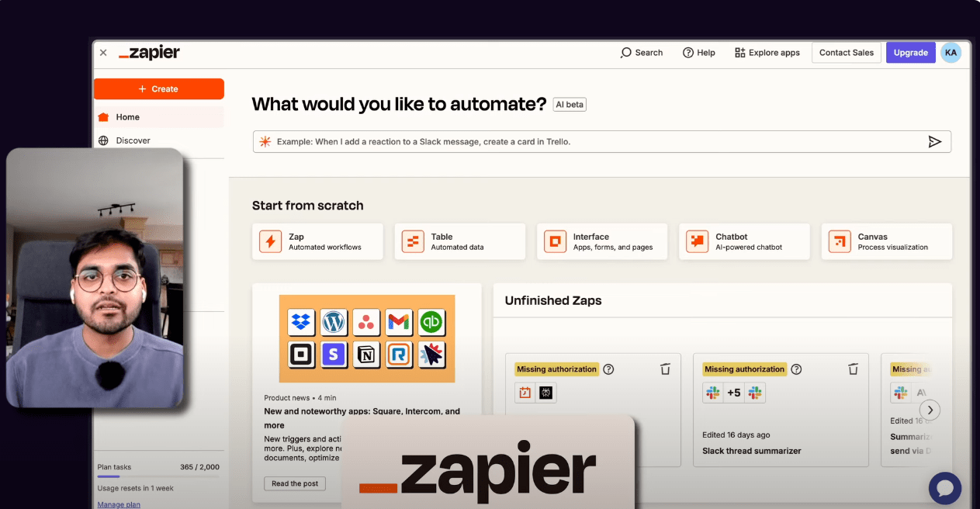Click the AI beta badge
980x509 pixels.
pos(570,105)
